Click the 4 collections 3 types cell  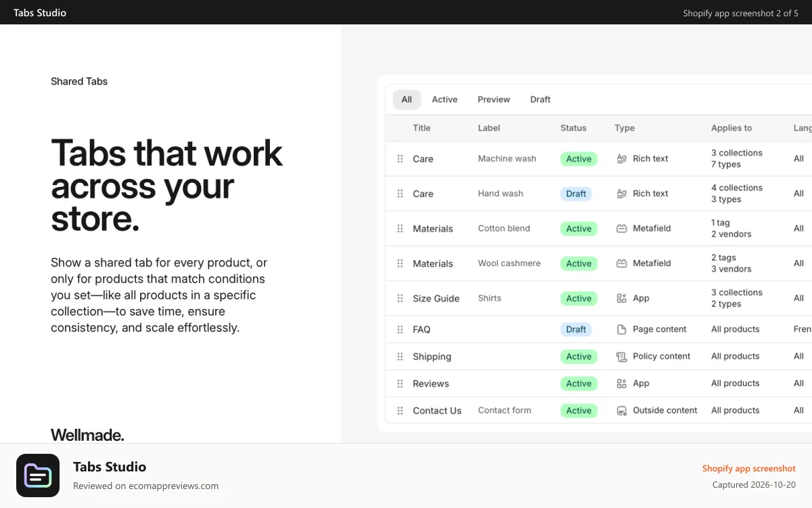point(737,194)
